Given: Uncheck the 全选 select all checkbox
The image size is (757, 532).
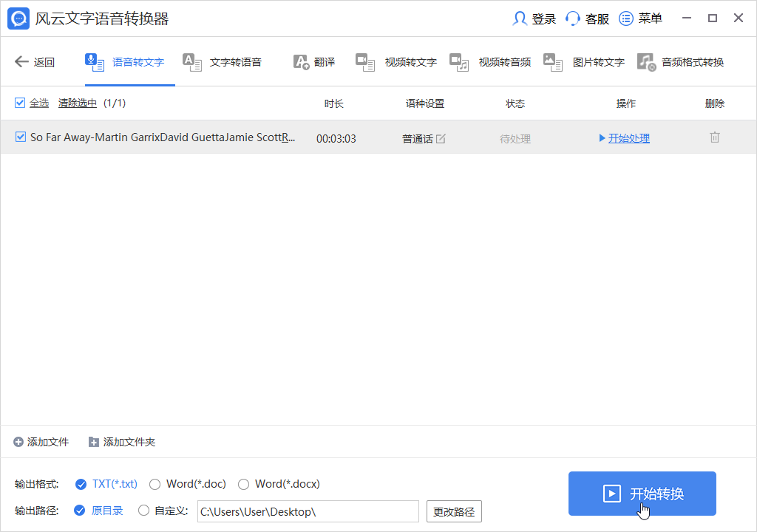Looking at the screenshot, I should pyautogui.click(x=20, y=103).
